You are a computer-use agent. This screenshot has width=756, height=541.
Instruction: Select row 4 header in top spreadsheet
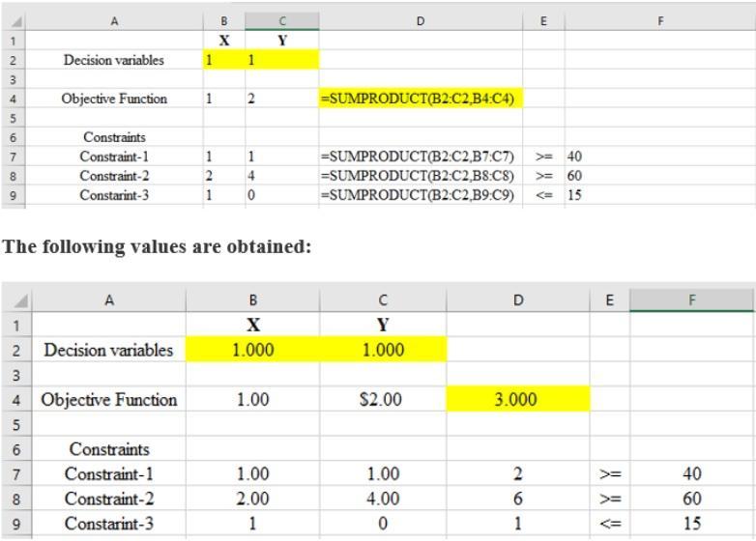tap(13, 99)
